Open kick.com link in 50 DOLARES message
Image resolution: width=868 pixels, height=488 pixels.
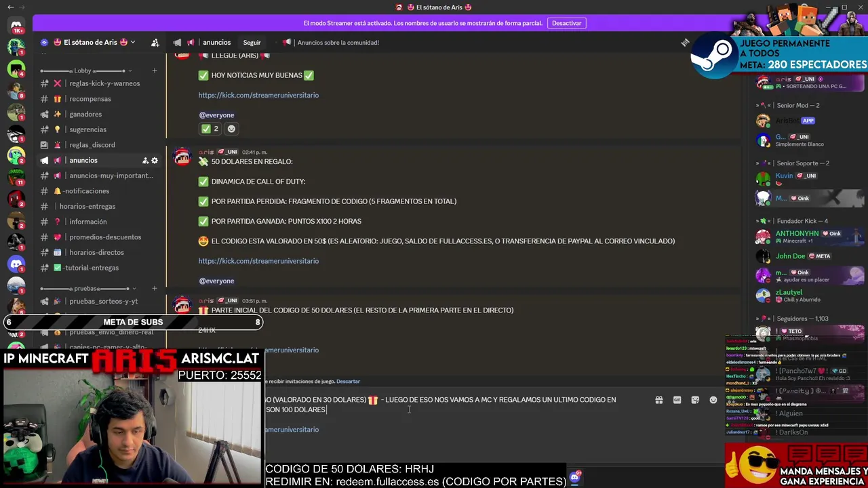tap(258, 261)
